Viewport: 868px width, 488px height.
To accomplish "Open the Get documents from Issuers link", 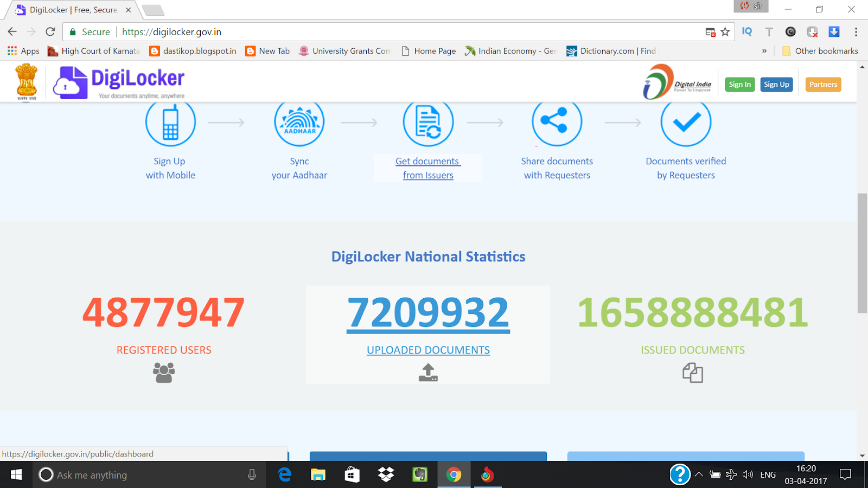I will (x=428, y=168).
